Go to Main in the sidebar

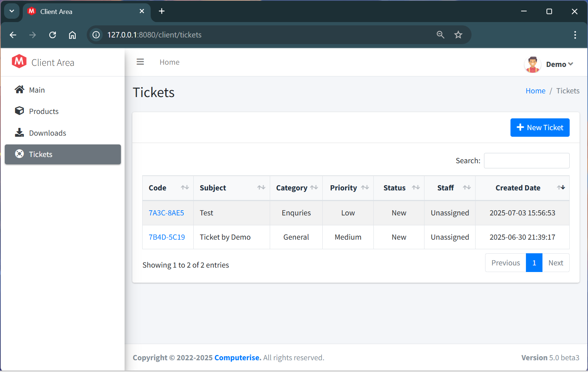(x=37, y=90)
